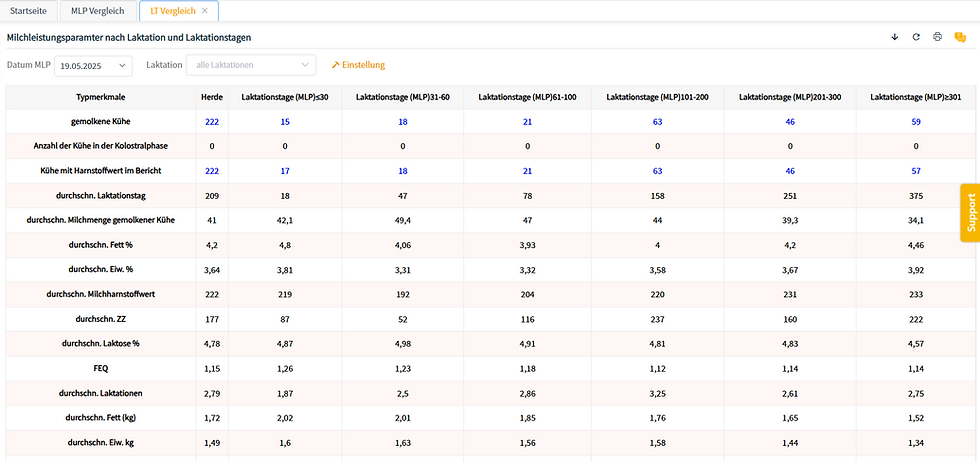The width and height of the screenshot is (980, 462).
Task: Select durchschn. Milchharnstoffwert row label
Action: pyautogui.click(x=101, y=294)
